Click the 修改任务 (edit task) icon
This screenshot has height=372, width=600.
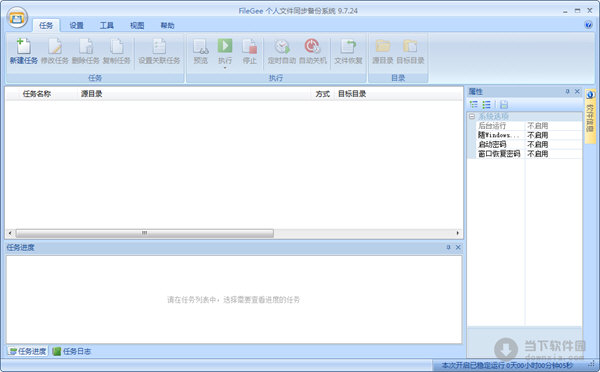click(55, 46)
